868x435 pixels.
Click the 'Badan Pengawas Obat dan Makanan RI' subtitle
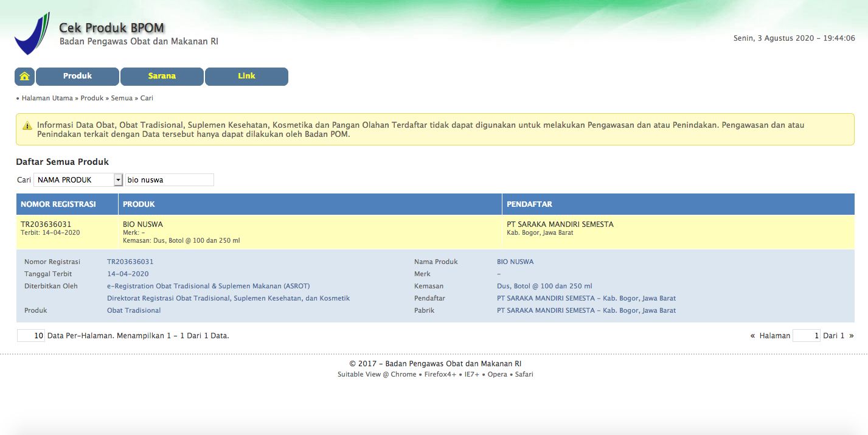tap(139, 42)
